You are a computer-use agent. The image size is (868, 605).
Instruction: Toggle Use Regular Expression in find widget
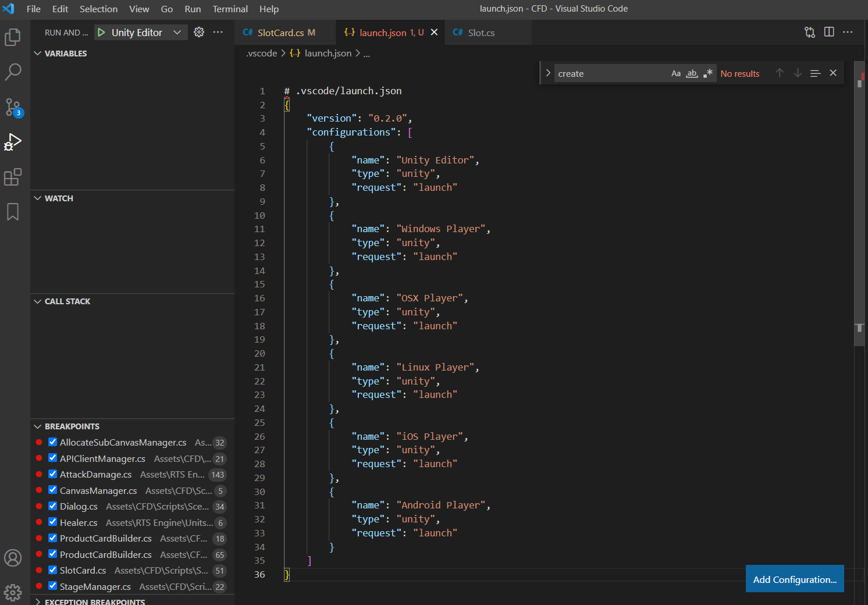tap(707, 73)
